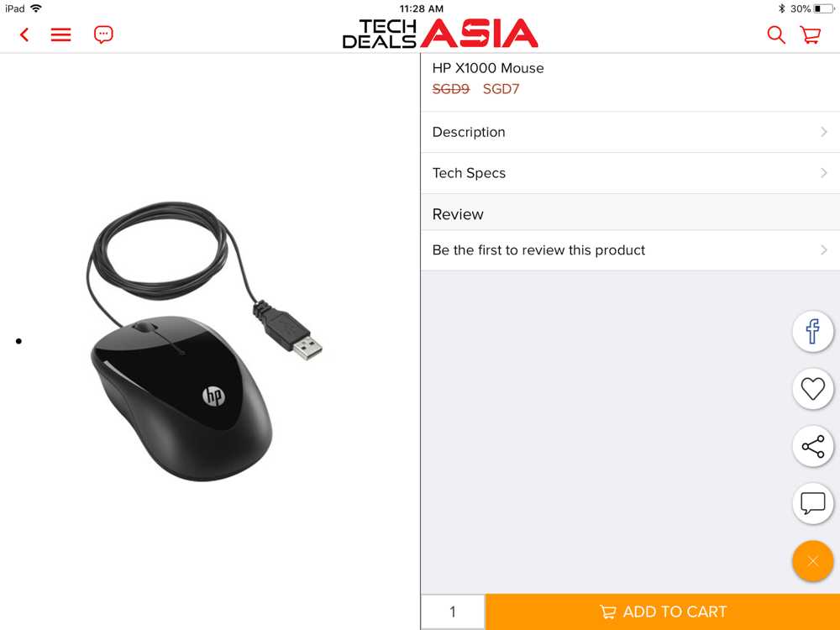
Task: Open the search magnifier icon
Action: point(776,34)
